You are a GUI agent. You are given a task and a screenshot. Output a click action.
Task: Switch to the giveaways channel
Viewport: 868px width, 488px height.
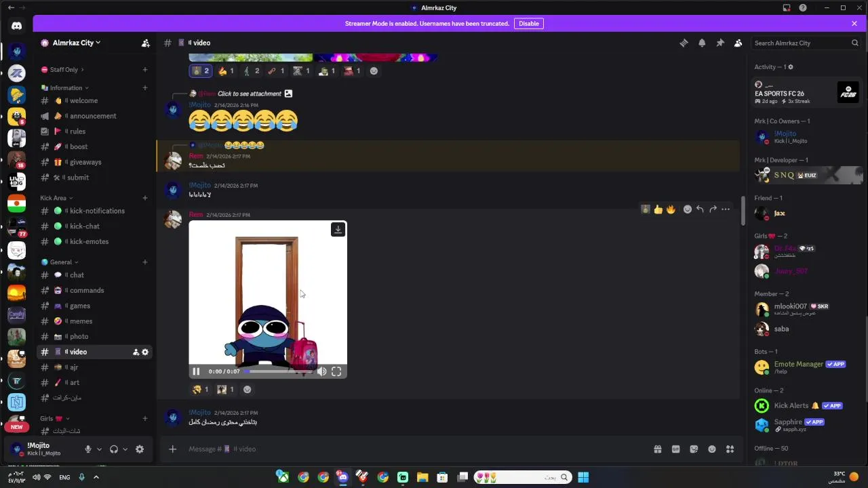(94, 162)
